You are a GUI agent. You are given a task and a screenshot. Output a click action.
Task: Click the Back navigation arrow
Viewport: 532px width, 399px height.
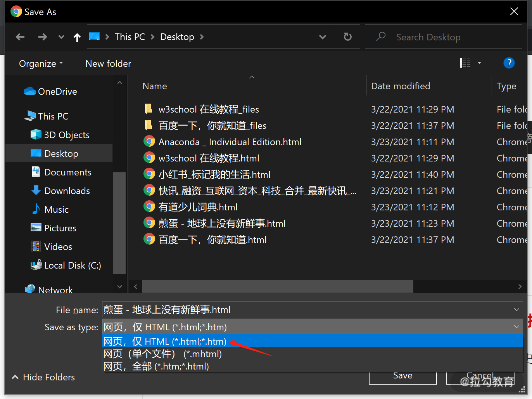click(20, 37)
